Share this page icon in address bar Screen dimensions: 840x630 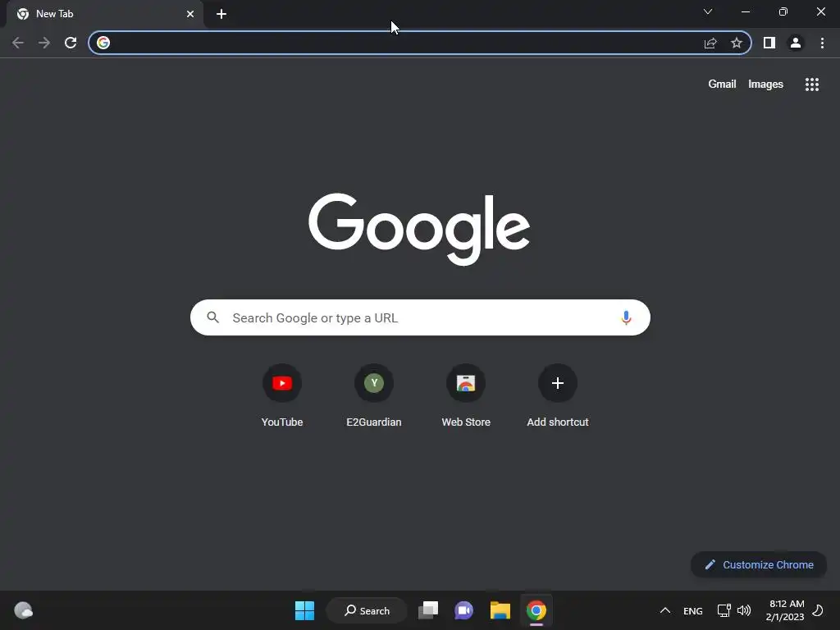coord(710,43)
